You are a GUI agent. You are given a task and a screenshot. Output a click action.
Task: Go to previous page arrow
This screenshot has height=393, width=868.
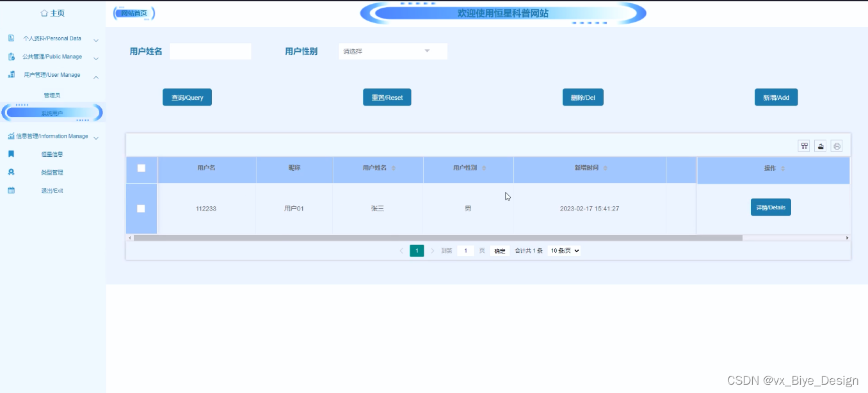tap(401, 251)
